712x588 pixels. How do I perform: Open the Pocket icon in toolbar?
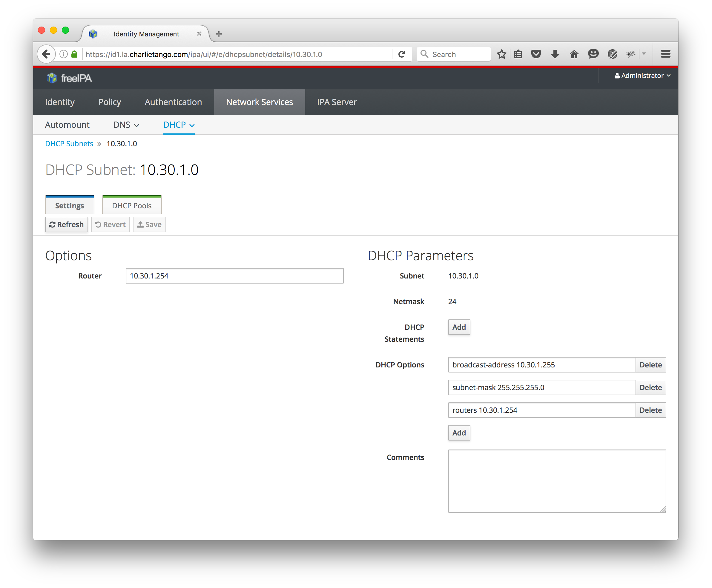click(x=536, y=54)
